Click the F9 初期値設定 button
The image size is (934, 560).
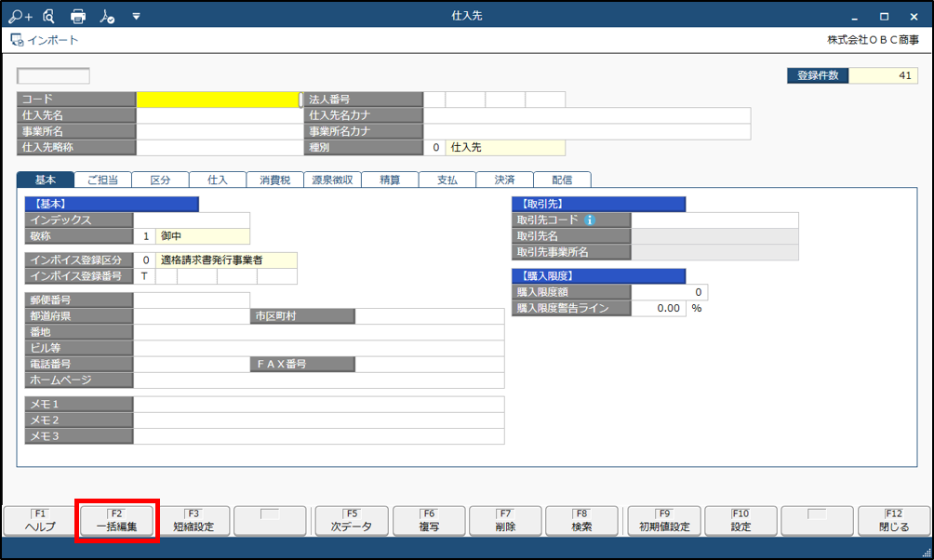[x=664, y=521]
